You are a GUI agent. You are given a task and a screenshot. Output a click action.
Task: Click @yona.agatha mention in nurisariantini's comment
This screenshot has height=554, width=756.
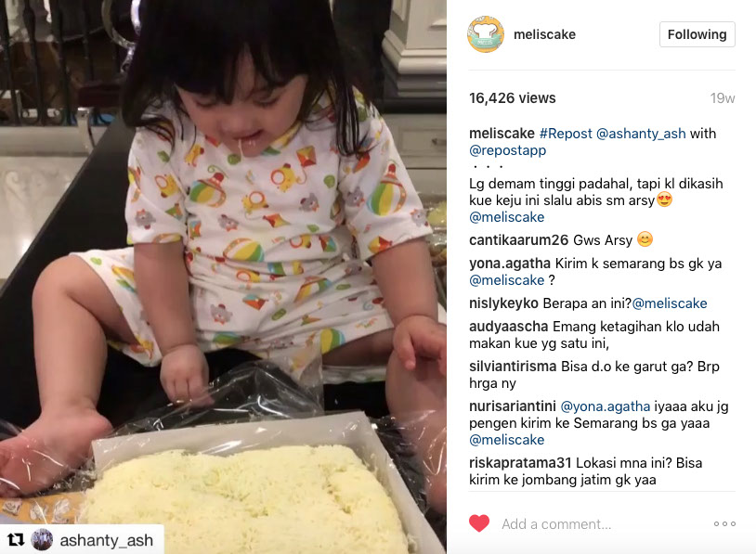(606, 406)
